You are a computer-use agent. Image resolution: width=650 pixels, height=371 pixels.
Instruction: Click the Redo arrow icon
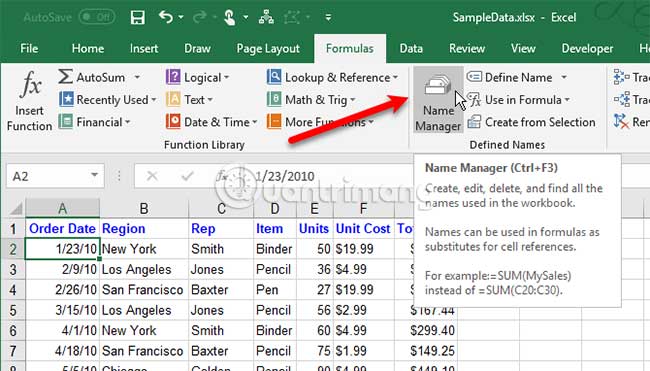[x=200, y=17]
